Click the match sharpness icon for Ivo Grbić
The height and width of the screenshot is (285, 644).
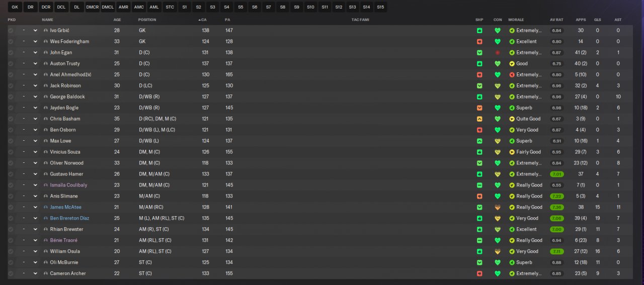tap(479, 31)
